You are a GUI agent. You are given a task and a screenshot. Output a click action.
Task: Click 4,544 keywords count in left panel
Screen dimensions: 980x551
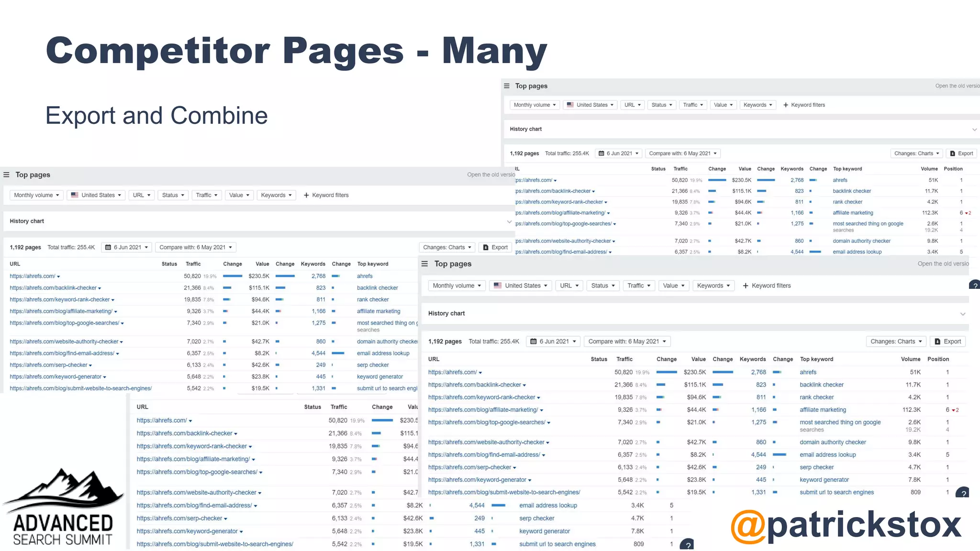(318, 353)
